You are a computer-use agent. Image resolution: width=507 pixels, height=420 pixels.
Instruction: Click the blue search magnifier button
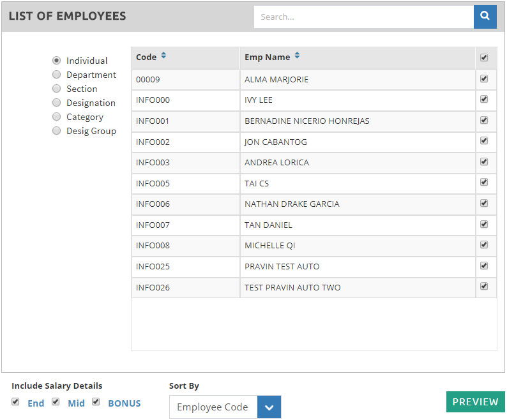[x=485, y=17]
